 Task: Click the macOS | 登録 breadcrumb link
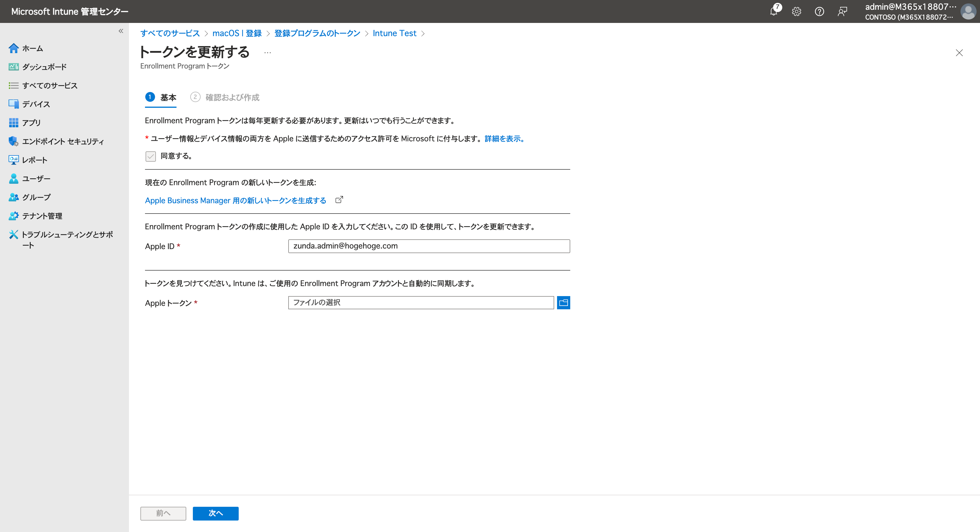237,34
